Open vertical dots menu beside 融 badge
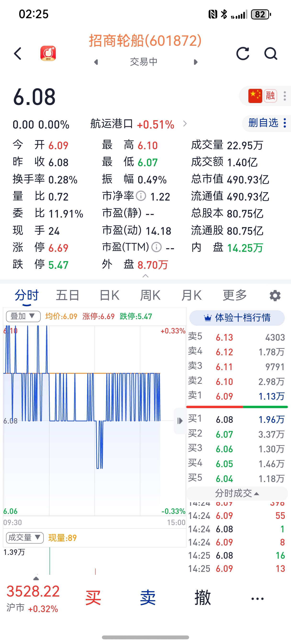291x644 pixels. pyautogui.click(x=285, y=96)
